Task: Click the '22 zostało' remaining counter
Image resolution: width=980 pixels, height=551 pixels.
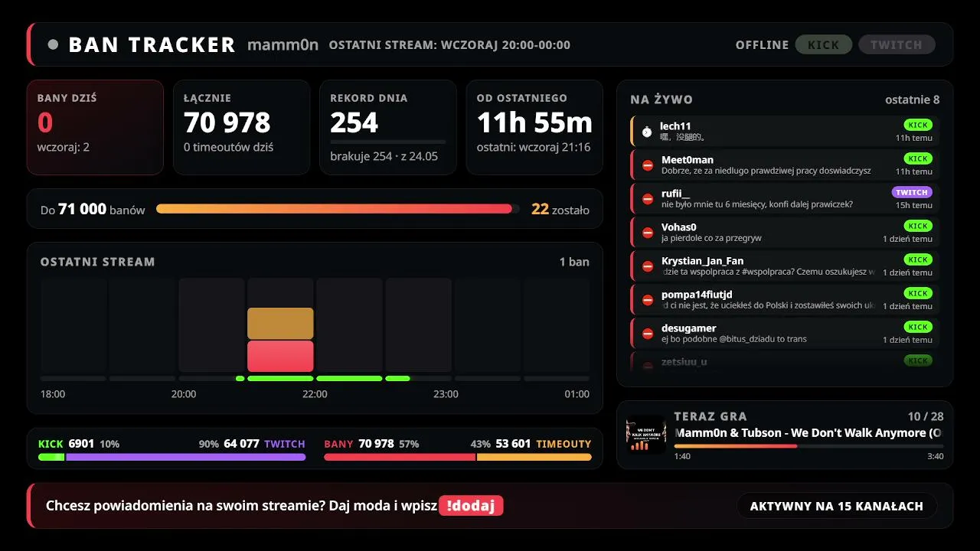Action: tap(560, 209)
